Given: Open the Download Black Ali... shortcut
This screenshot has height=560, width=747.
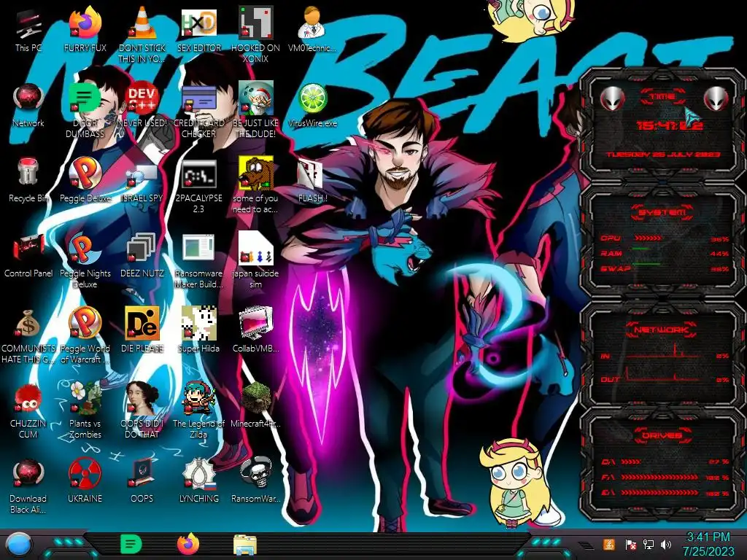Looking at the screenshot, I should coord(28,486).
